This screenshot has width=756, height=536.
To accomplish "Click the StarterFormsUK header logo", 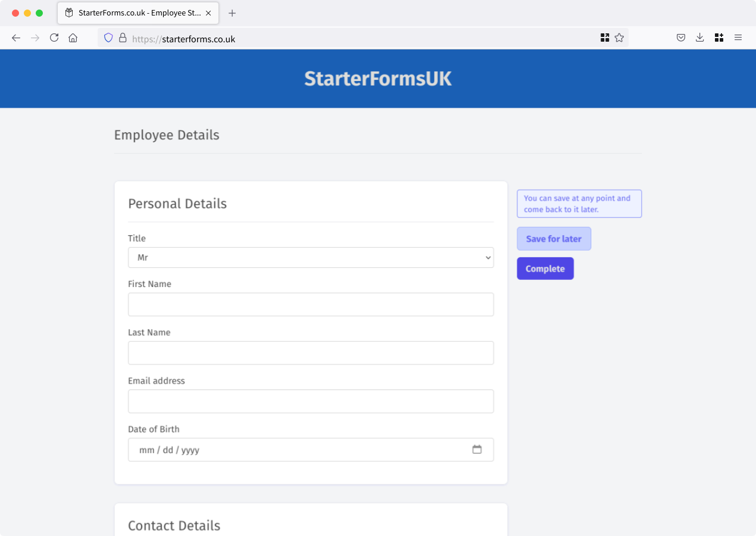I will tap(378, 79).
